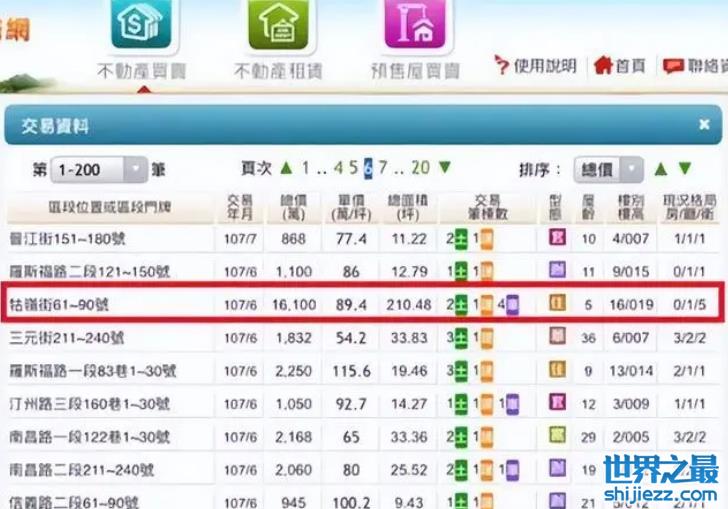Open 使用說明 help link

(535, 66)
